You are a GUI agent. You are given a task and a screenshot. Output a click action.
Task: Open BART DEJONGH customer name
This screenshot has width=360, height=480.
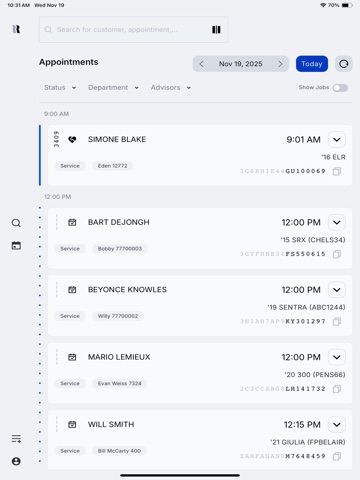pos(119,222)
